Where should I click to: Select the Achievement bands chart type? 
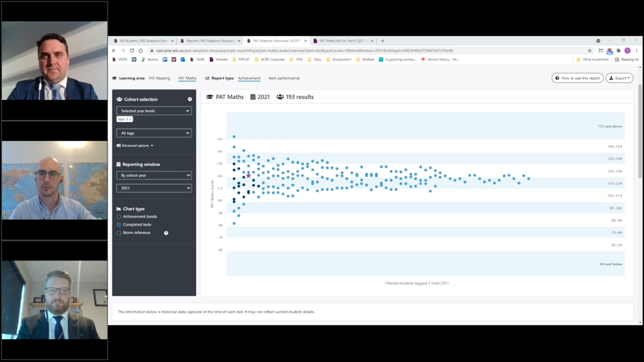tap(119, 217)
